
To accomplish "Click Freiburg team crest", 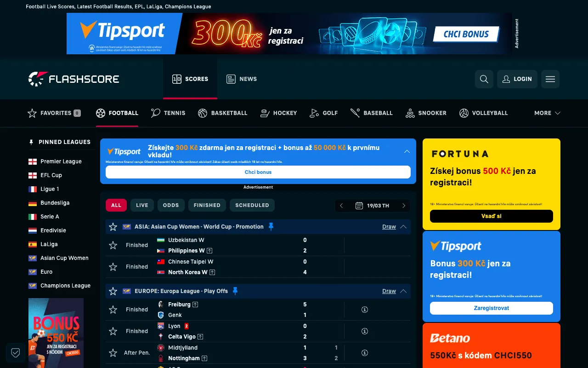I will pos(161,305).
